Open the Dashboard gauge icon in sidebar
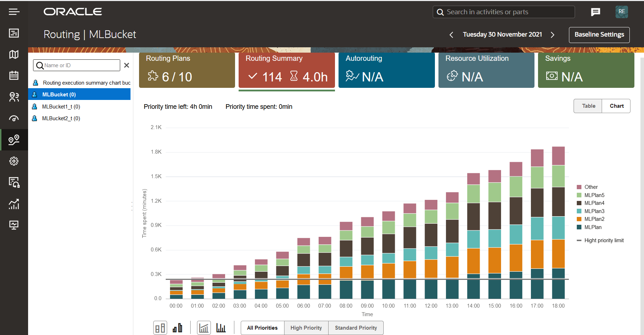644x335 pixels. 14,118
